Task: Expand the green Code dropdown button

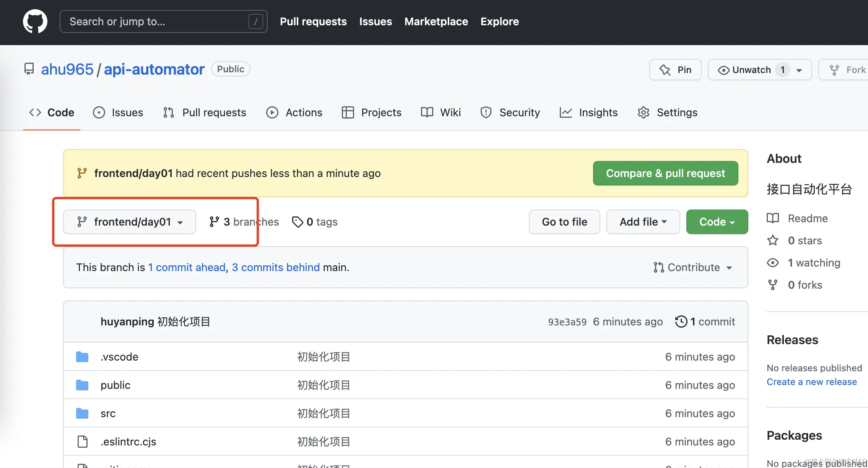Action: pos(717,222)
